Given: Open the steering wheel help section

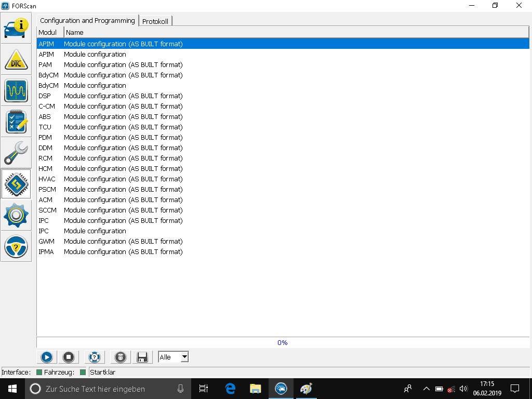Looking at the screenshot, I should pyautogui.click(x=16, y=246).
